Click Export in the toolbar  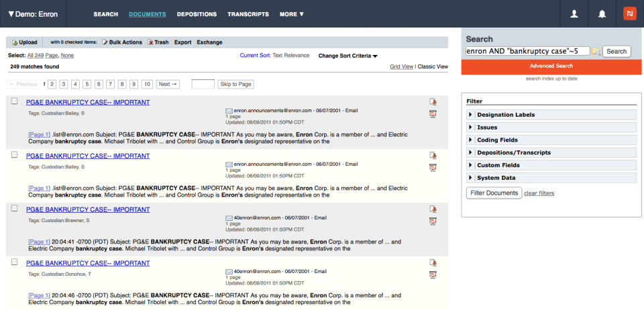(182, 42)
